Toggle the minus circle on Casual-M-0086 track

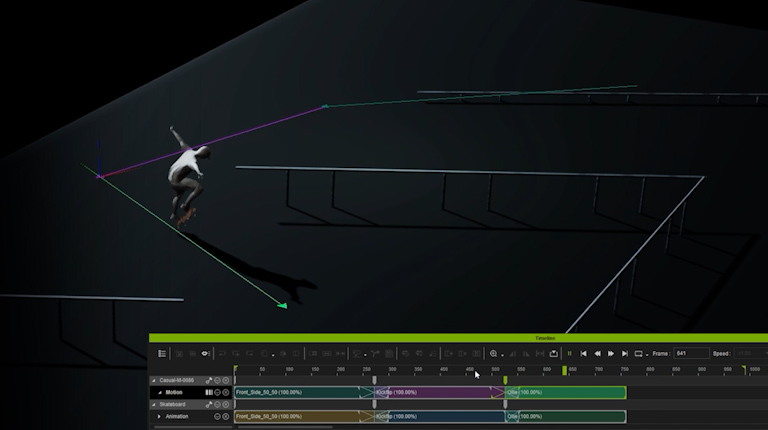coord(217,380)
